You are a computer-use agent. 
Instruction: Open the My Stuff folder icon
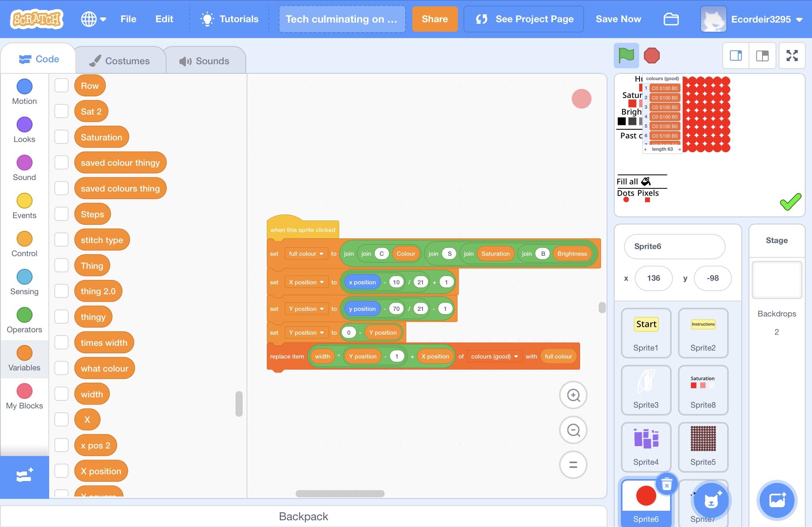671,19
